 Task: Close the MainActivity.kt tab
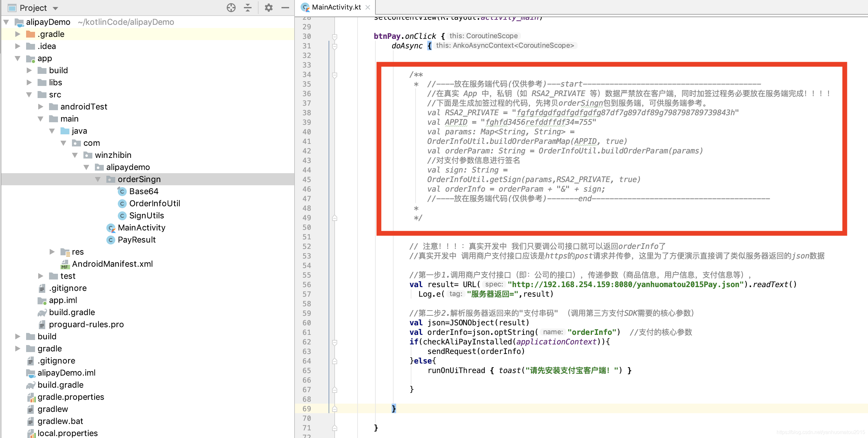point(368,7)
